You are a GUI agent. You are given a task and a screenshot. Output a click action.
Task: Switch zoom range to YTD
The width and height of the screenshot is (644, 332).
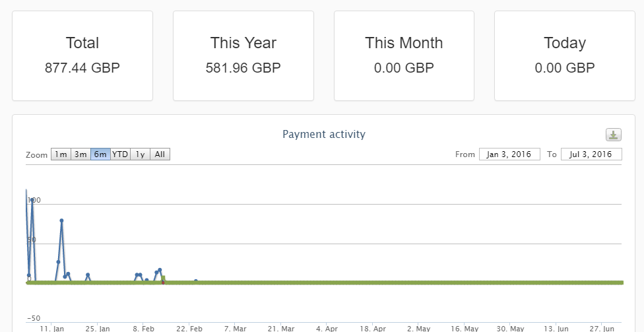[120, 154]
